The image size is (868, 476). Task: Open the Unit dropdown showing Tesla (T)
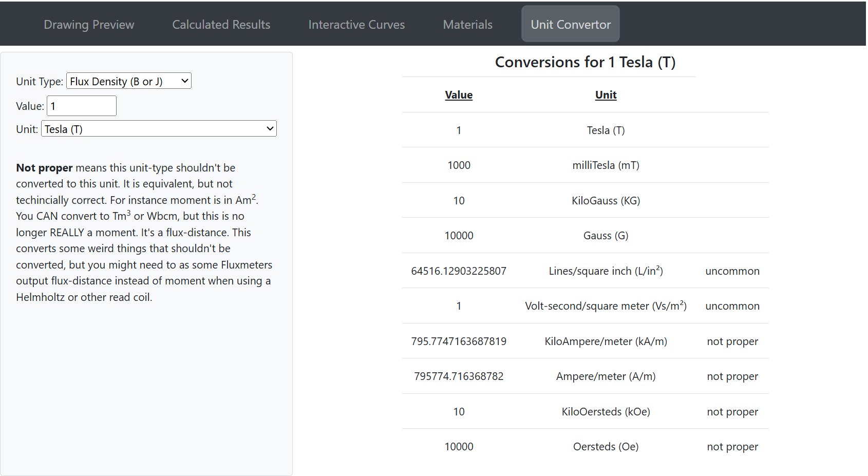pos(159,129)
